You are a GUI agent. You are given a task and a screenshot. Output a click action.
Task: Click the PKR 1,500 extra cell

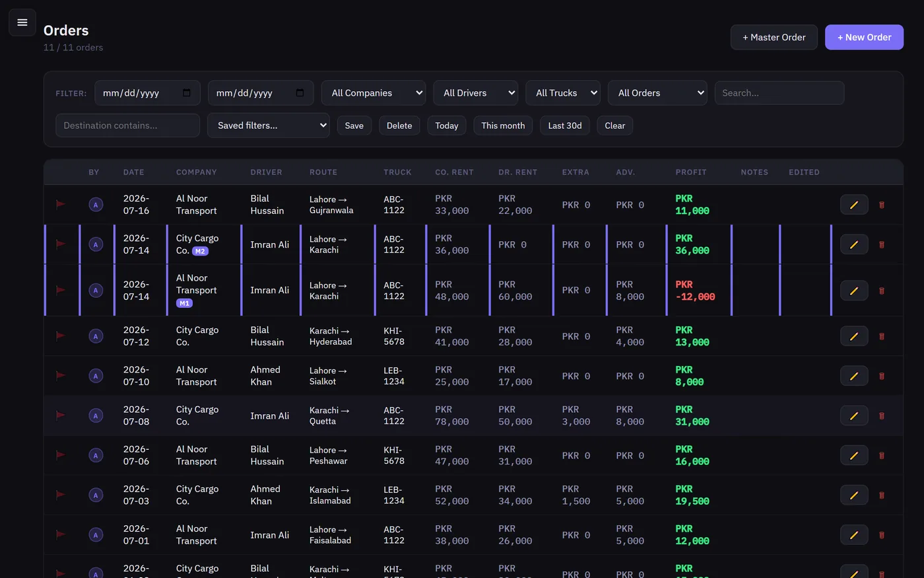[x=576, y=495]
